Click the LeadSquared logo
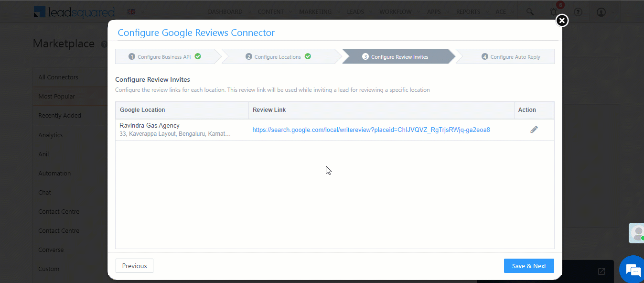This screenshot has width=644, height=283. point(74,11)
